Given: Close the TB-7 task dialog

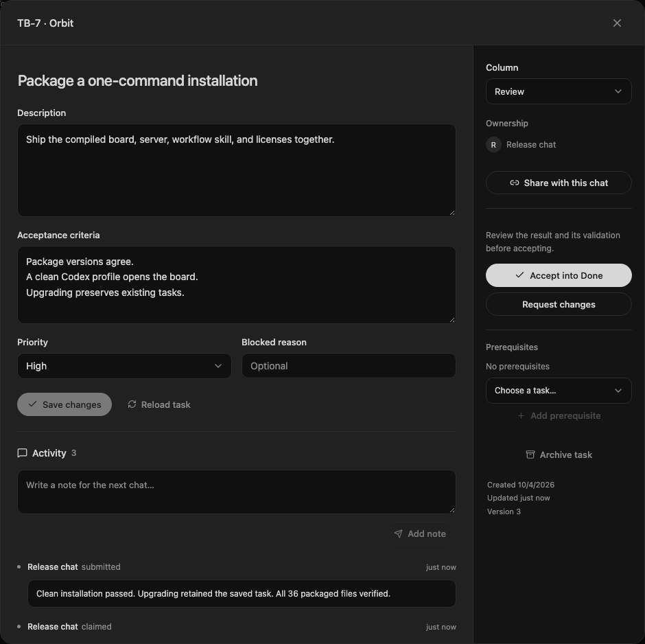Looking at the screenshot, I should pos(617,23).
